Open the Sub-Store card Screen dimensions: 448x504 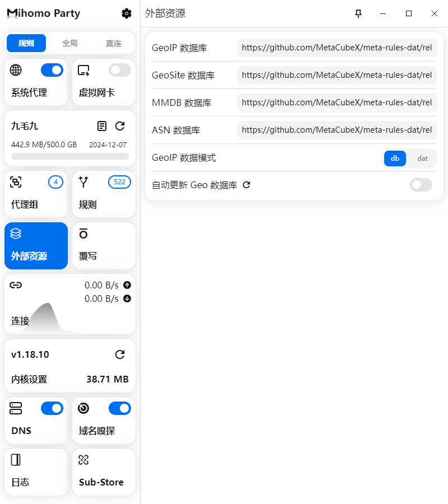[x=104, y=472]
